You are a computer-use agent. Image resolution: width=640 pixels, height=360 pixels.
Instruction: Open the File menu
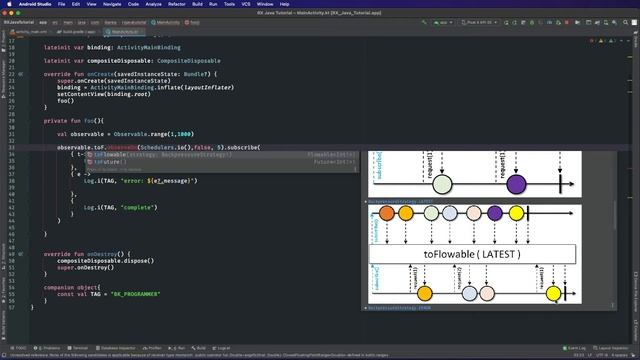(x=62, y=4)
